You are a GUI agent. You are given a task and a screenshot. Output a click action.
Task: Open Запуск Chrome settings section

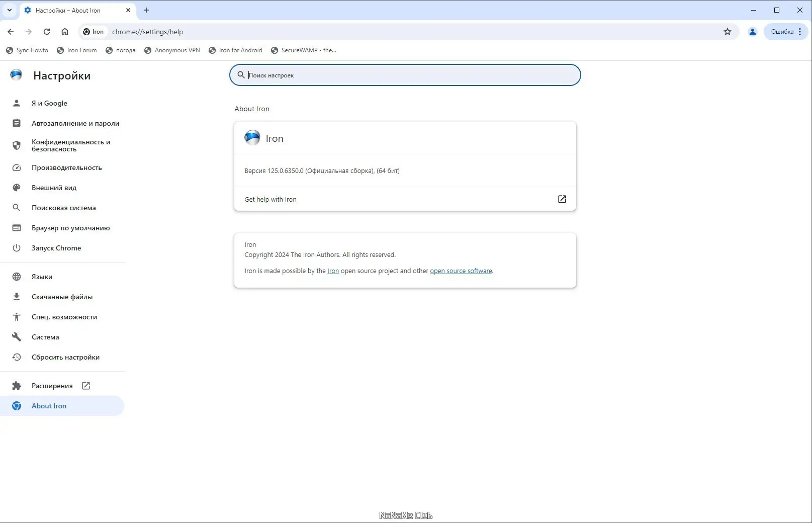point(62,248)
